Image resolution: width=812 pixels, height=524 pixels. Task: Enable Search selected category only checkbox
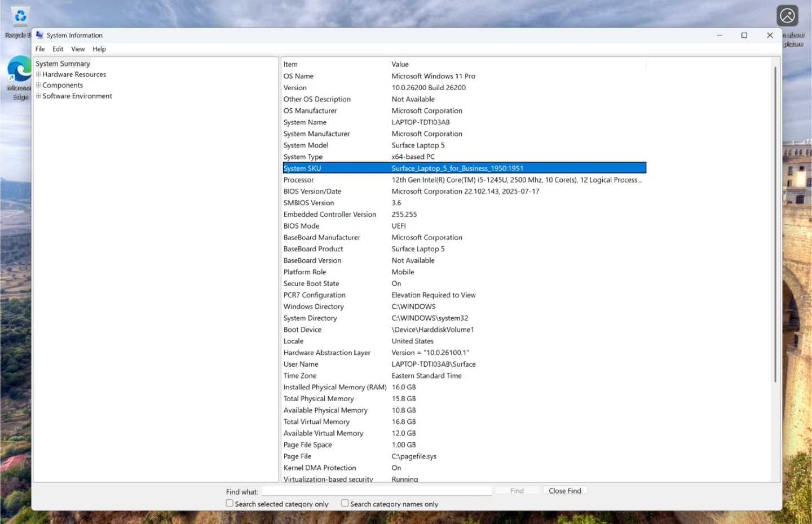coord(230,503)
